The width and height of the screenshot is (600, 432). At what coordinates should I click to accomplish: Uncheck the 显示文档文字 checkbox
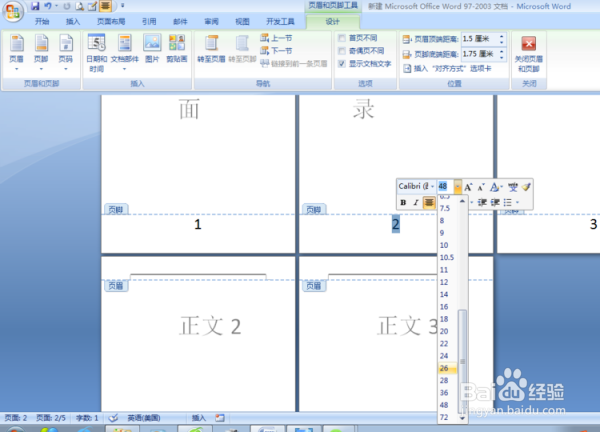pyautogui.click(x=342, y=64)
